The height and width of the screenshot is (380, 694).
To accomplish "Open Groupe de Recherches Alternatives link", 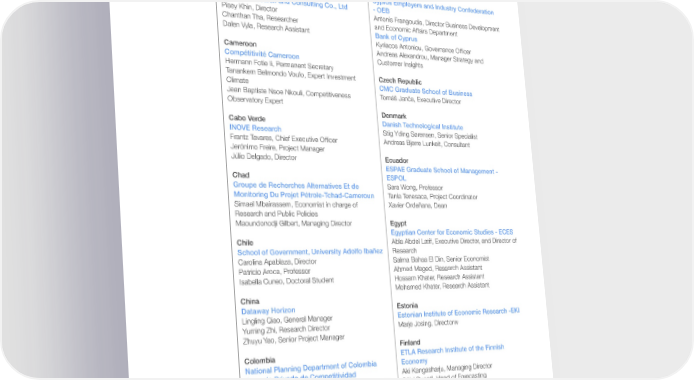I will pos(296,185).
